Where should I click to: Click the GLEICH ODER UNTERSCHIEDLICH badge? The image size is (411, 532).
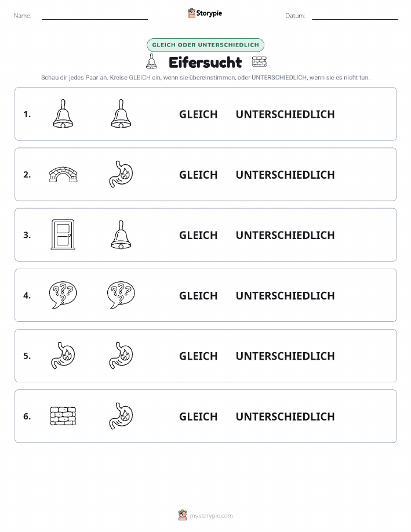[205, 45]
